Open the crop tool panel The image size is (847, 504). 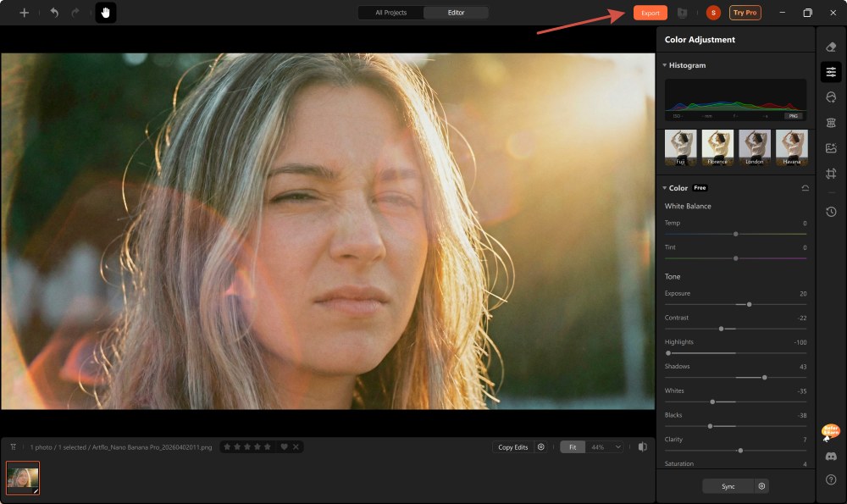click(x=832, y=171)
